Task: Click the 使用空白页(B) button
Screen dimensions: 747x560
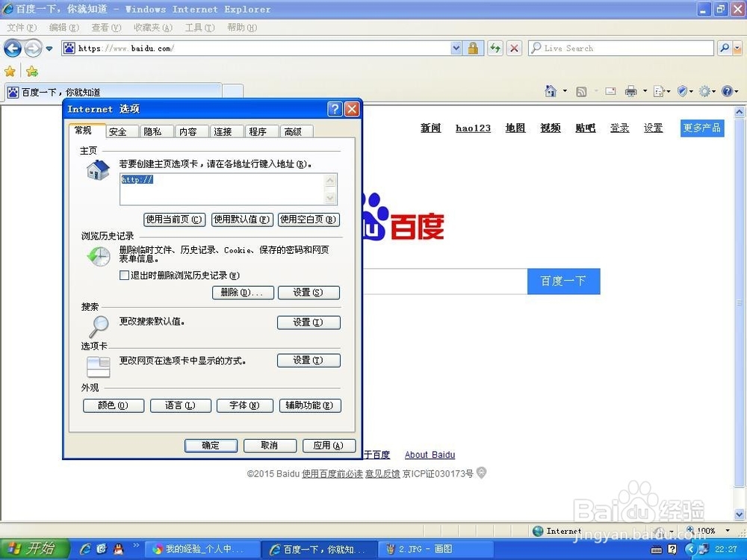Action: [x=309, y=220]
